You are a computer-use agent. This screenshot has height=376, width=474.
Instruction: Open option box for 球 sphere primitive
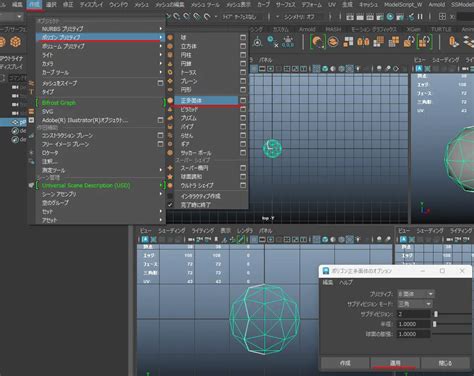(x=243, y=37)
